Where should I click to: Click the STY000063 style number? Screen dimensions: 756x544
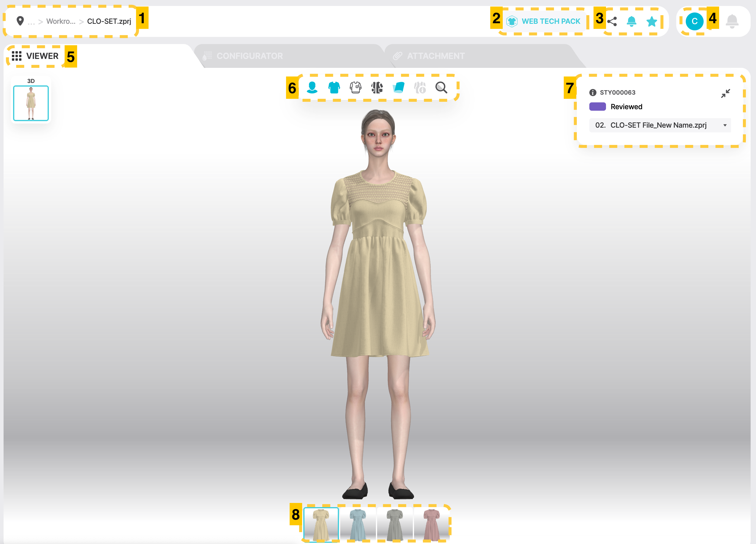(x=618, y=92)
